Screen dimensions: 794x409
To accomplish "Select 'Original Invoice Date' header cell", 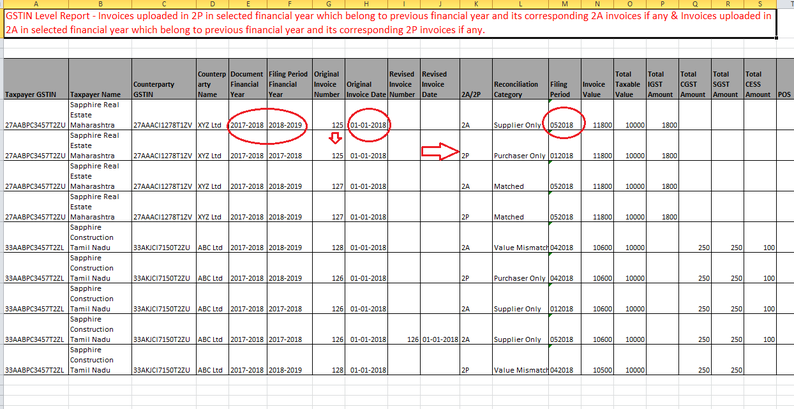I will click(x=366, y=78).
